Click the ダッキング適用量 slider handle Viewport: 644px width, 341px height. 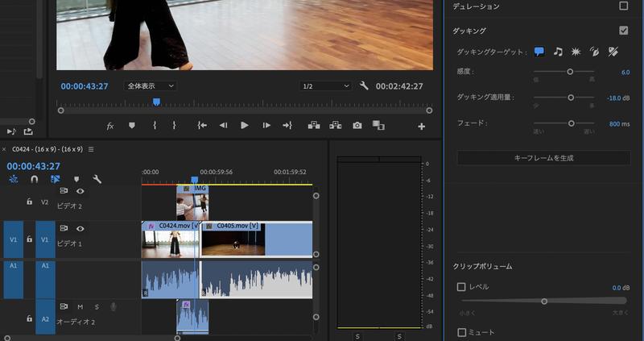point(570,98)
